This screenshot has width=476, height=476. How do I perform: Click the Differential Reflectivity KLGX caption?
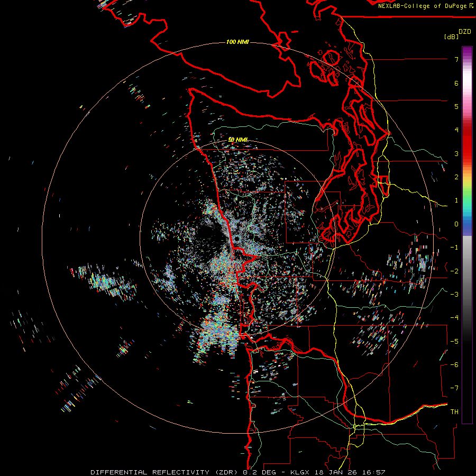coord(237,472)
